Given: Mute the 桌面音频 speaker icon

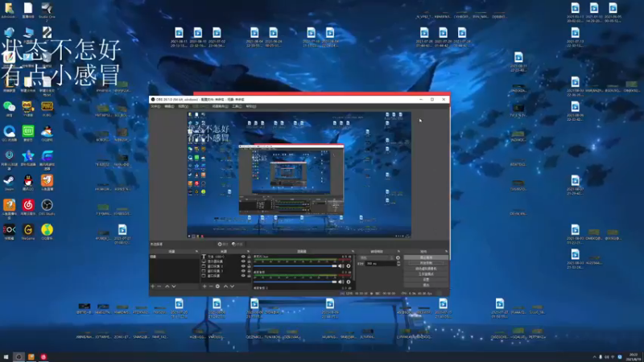Looking at the screenshot, I should (x=341, y=282).
